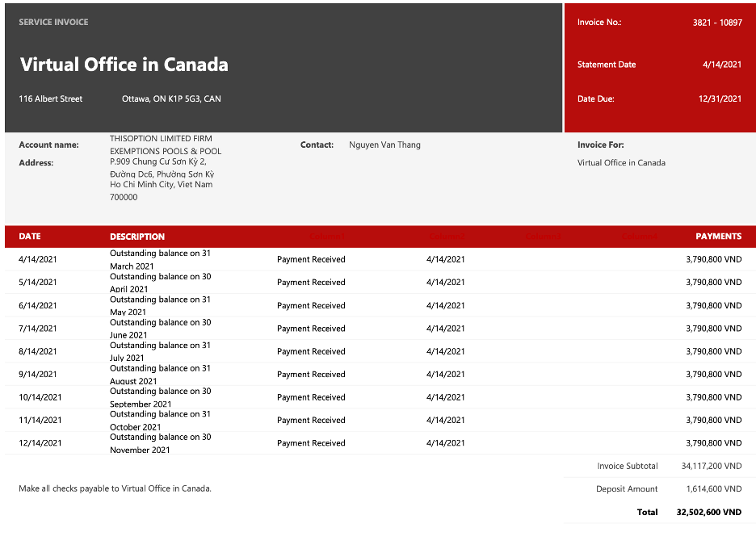The height and width of the screenshot is (549, 756).
Task: Select "Payment Received" in the 8/14/2021 row
Action: click(311, 351)
